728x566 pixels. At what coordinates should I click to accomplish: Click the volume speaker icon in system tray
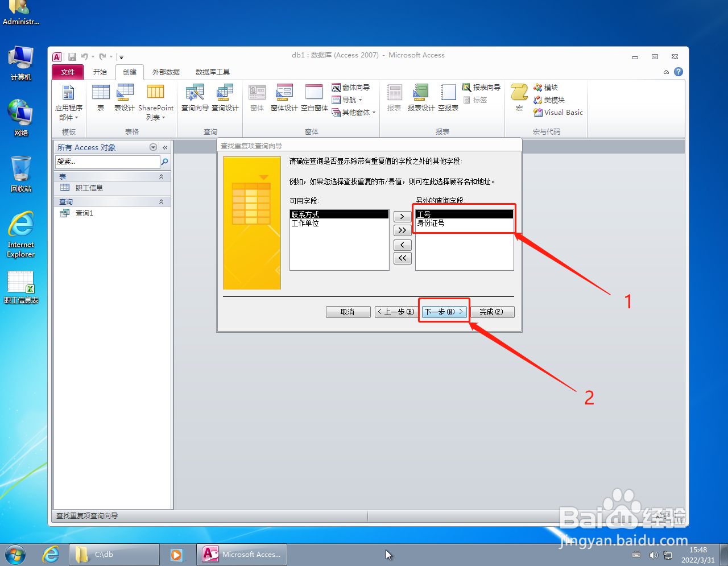(653, 555)
